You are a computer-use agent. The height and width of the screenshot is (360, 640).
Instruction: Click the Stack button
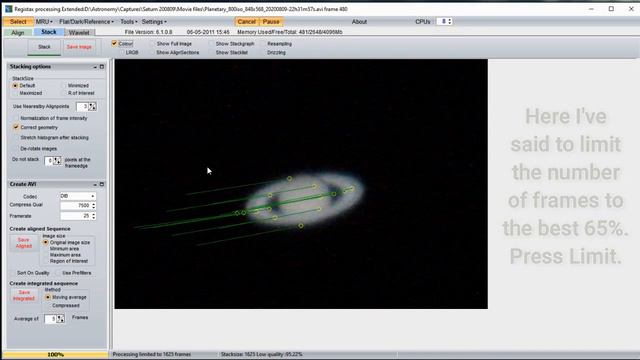(44, 47)
